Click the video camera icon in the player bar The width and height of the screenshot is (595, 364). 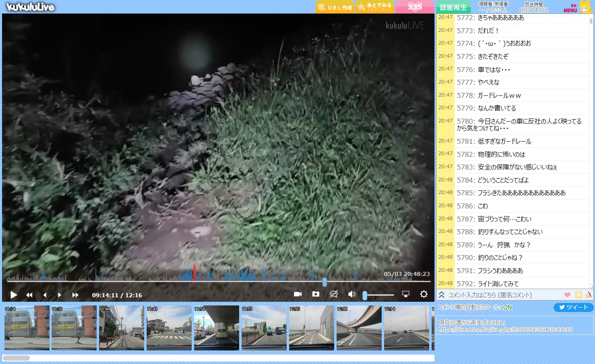(298, 294)
